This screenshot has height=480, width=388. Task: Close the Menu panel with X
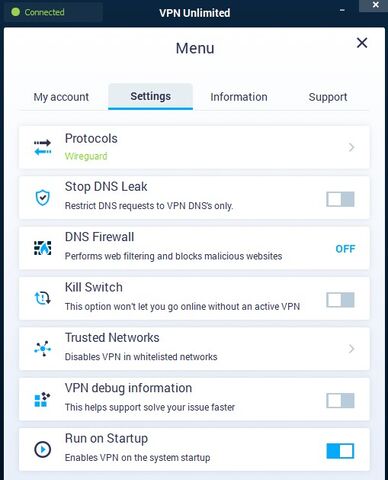point(362,43)
